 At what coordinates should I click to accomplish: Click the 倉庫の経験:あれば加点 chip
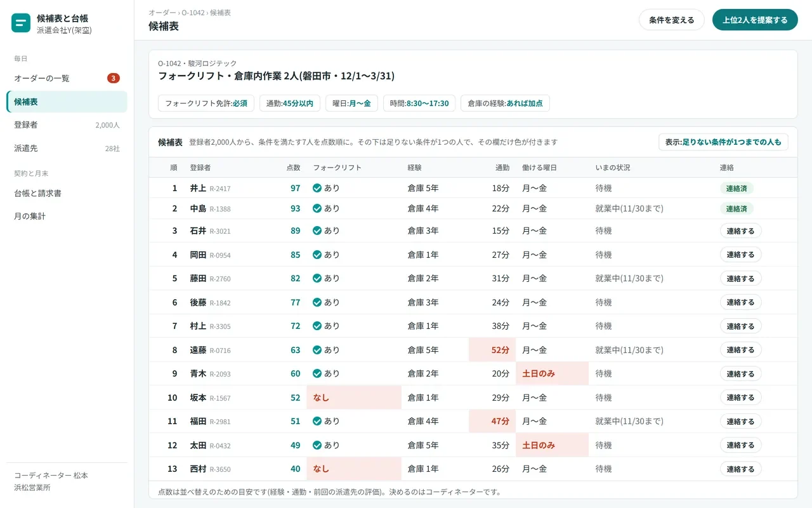505,103
